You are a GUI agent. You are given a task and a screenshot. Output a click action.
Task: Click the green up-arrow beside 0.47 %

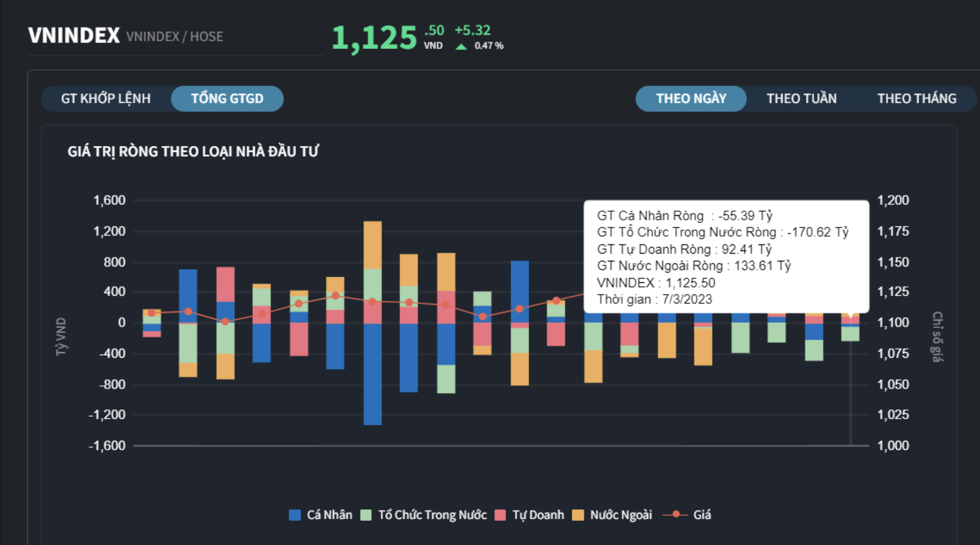click(461, 46)
